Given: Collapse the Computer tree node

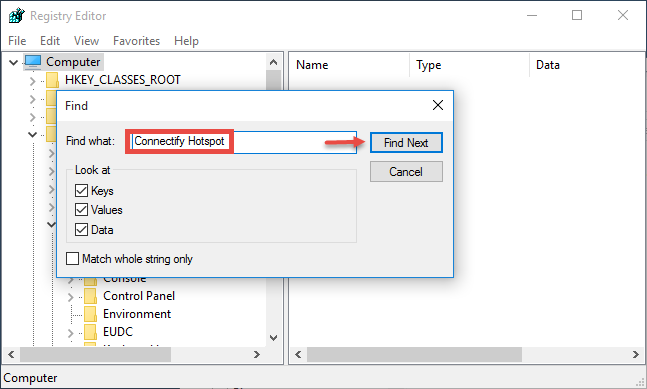Looking at the screenshot, I should 14,62.
